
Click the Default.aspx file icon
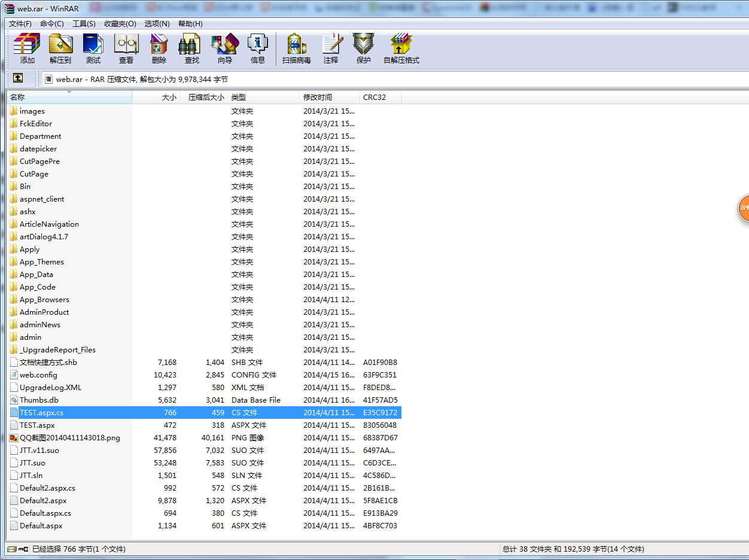point(14,525)
